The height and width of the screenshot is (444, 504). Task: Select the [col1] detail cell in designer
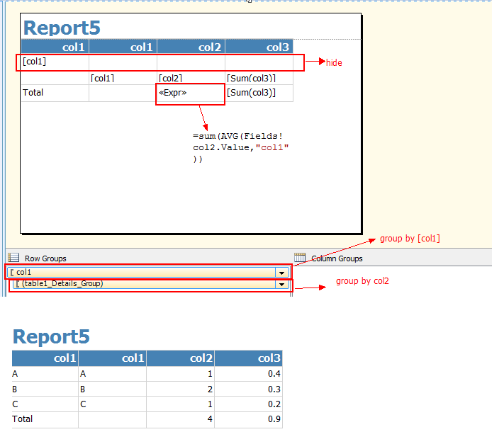tap(123, 78)
